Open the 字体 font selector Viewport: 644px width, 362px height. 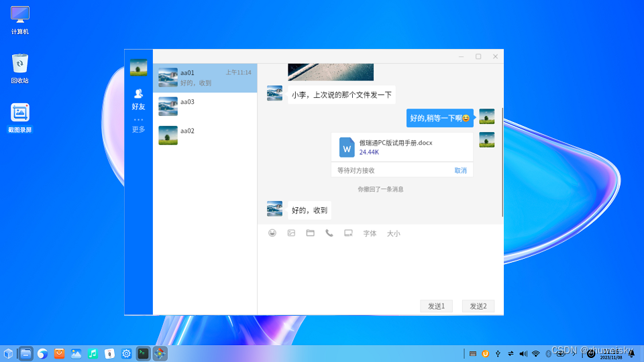[370, 233]
